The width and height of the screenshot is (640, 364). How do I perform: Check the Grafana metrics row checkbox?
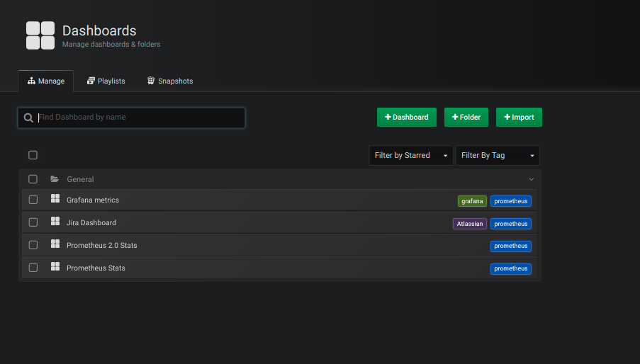coord(33,200)
